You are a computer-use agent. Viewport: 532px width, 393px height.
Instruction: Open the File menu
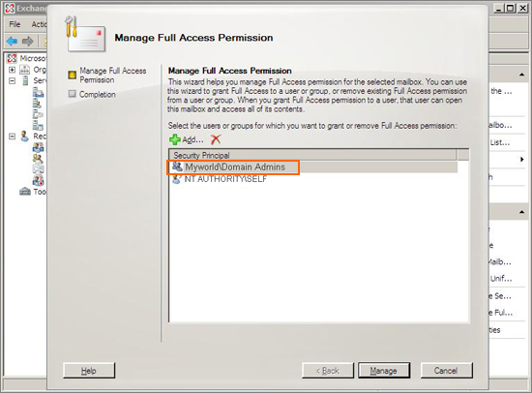pos(15,24)
